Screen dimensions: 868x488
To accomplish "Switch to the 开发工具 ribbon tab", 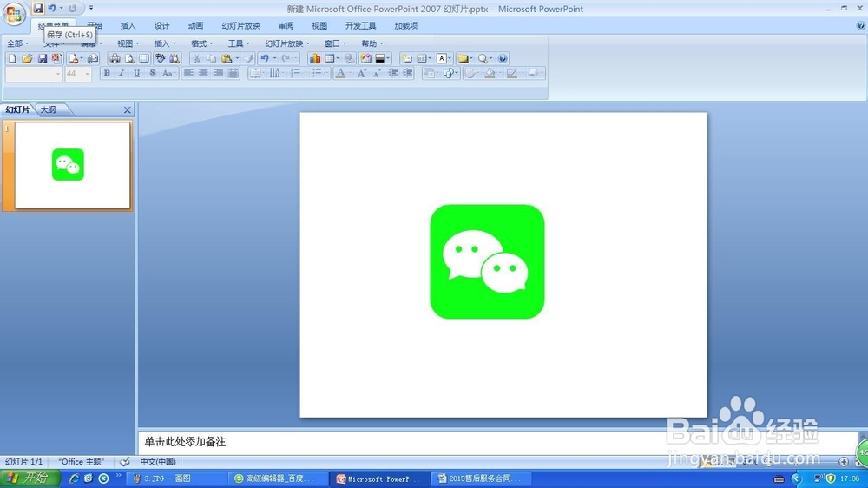I will click(360, 25).
